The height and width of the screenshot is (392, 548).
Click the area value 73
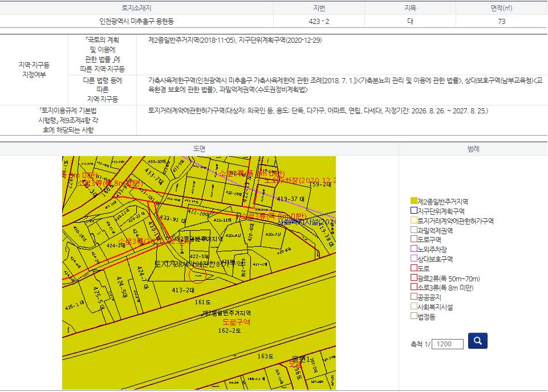(501, 21)
